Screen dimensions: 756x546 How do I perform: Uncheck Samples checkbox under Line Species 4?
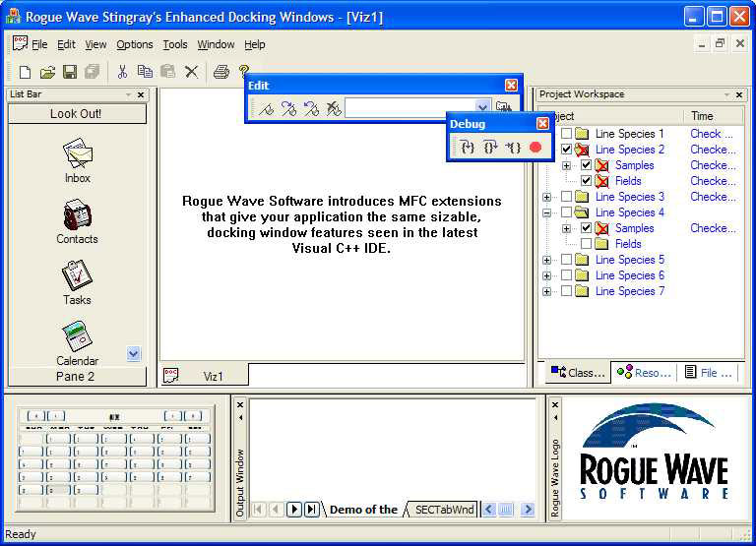point(587,228)
